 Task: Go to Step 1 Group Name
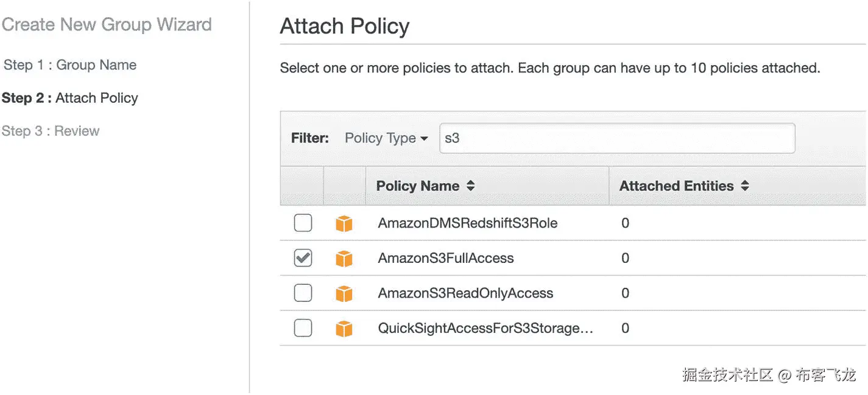70,65
